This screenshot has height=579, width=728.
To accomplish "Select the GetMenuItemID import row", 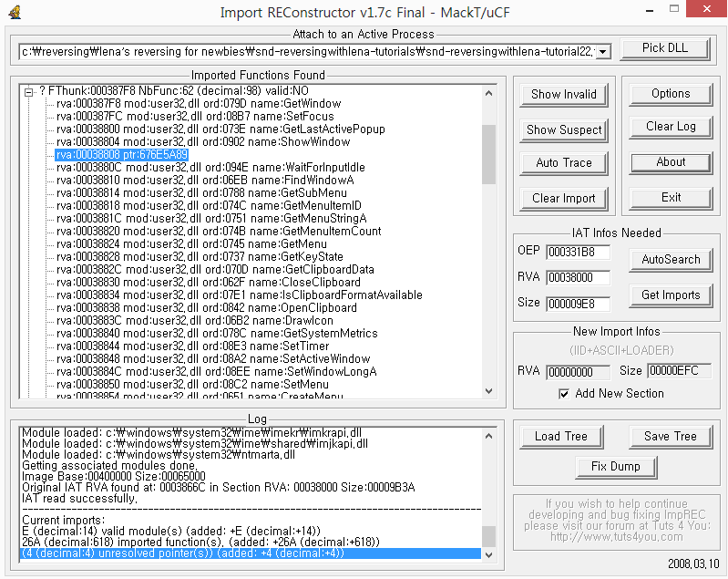I will (209, 206).
